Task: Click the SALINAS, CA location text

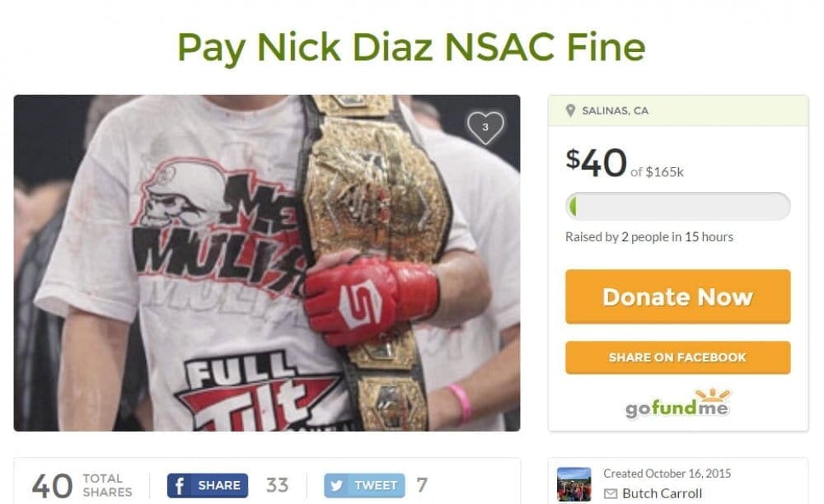Action: [x=615, y=111]
